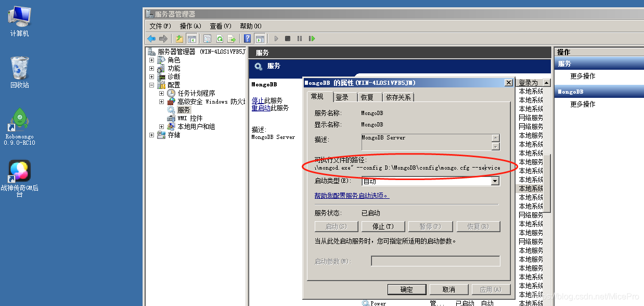644x306 pixels.
Task: Expand the 诊断 tree node
Action: (x=152, y=76)
